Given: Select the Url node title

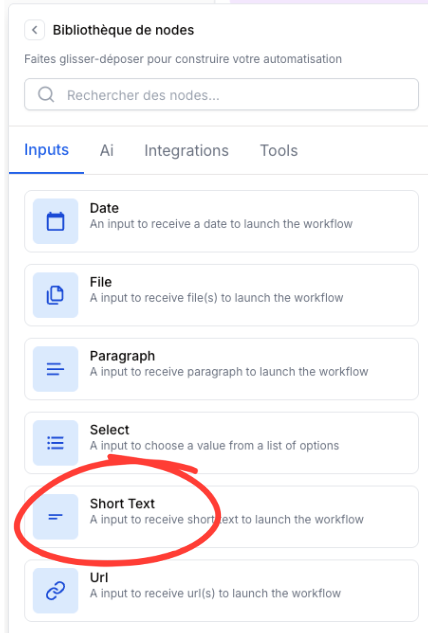Looking at the screenshot, I should (x=99, y=578).
